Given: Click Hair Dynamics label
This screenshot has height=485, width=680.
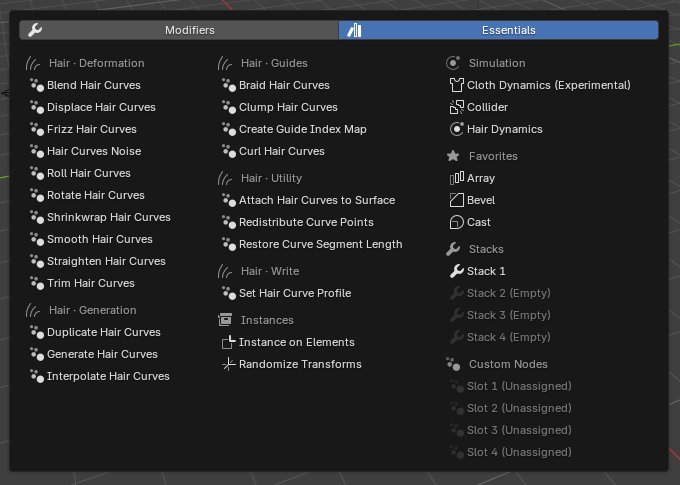Looking at the screenshot, I should (x=505, y=129).
